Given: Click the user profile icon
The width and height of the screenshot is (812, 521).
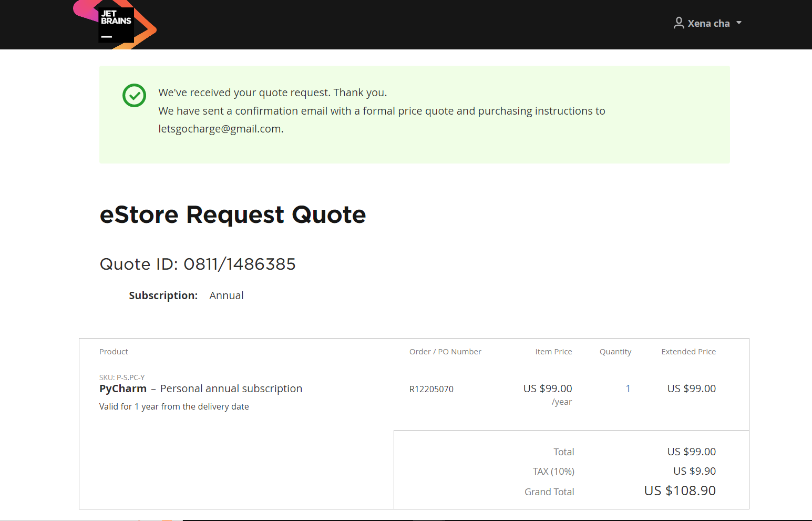Looking at the screenshot, I should tap(679, 23).
